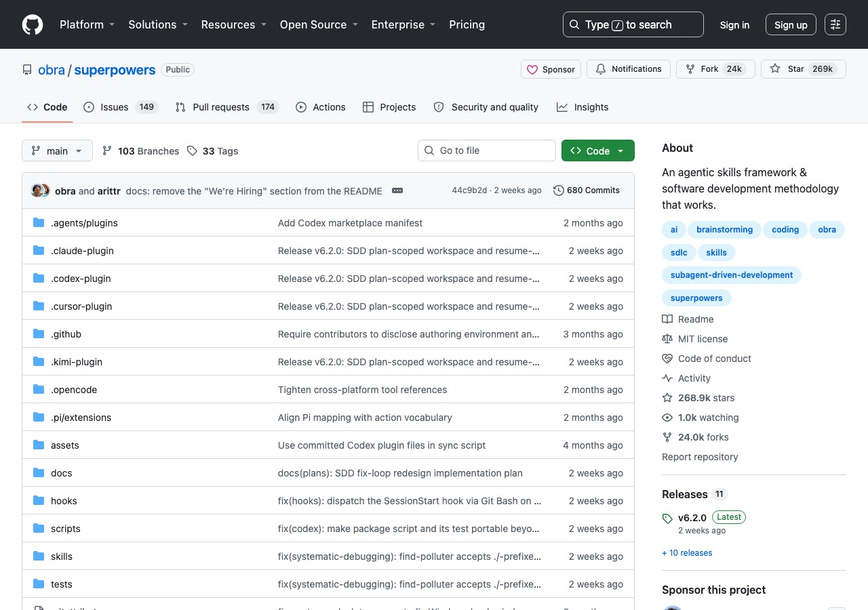Screen dimensions: 868x610
Task: View 1.0k watching link
Action: pyautogui.click(x=701, y=418)
